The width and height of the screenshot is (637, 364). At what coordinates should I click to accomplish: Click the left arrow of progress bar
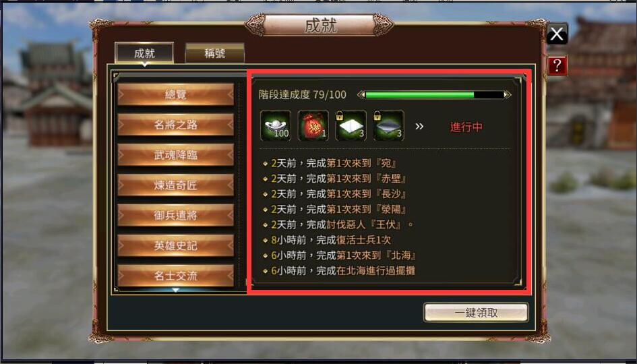tap(361, 95)
